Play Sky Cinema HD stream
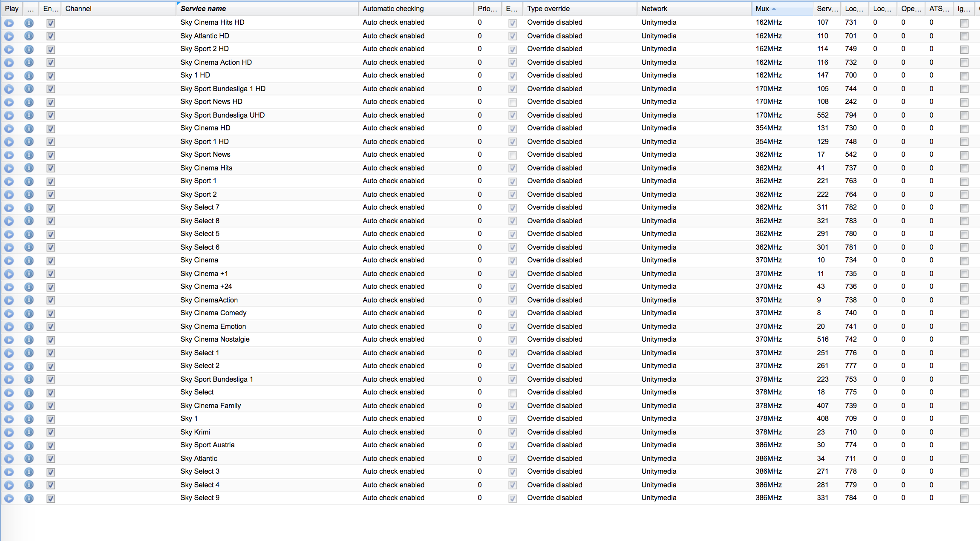This screenshot has width=980, height=541. 9,129
